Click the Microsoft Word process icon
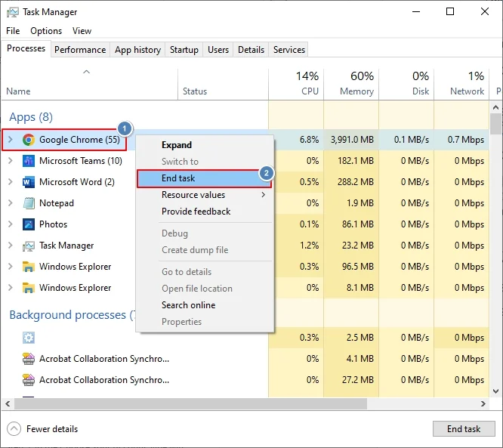 coord(29,182)
